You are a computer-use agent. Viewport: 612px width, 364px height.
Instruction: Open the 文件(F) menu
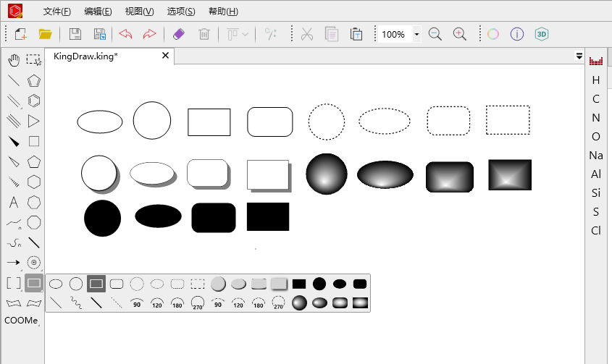(57, 12)
